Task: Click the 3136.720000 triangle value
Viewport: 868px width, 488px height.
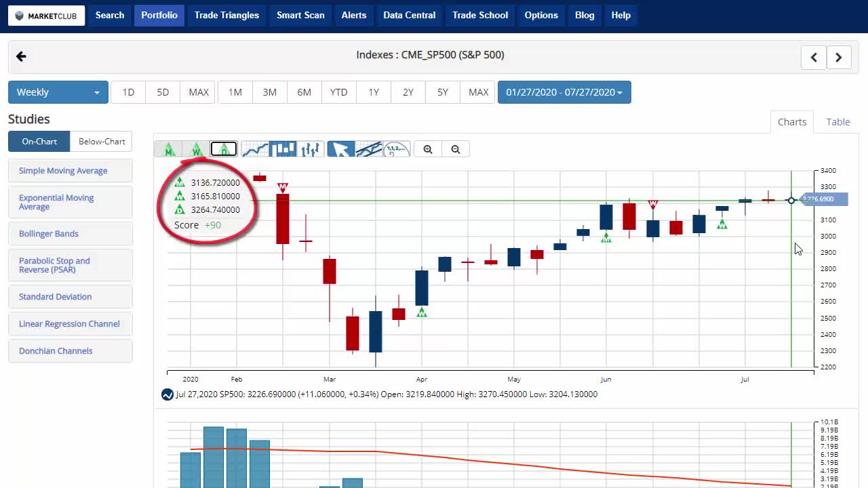Action: (x=215, y=183)
